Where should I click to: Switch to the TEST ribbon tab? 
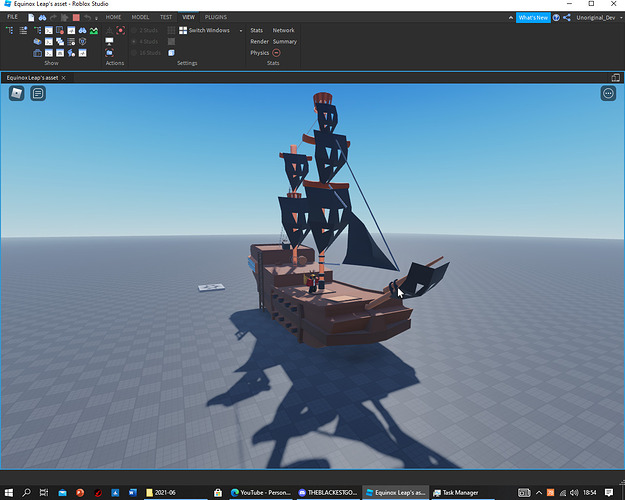point(166,17)
